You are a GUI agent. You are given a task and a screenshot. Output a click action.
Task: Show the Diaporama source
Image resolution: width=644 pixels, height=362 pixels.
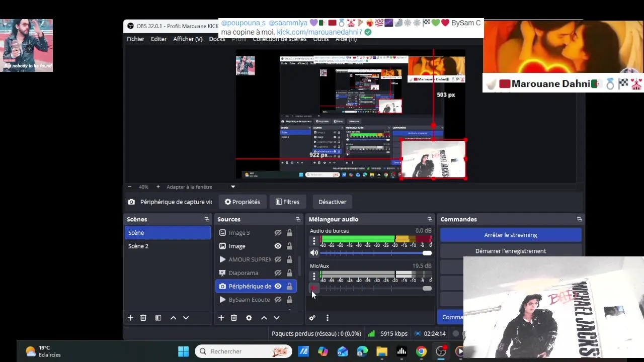(278, 273)
